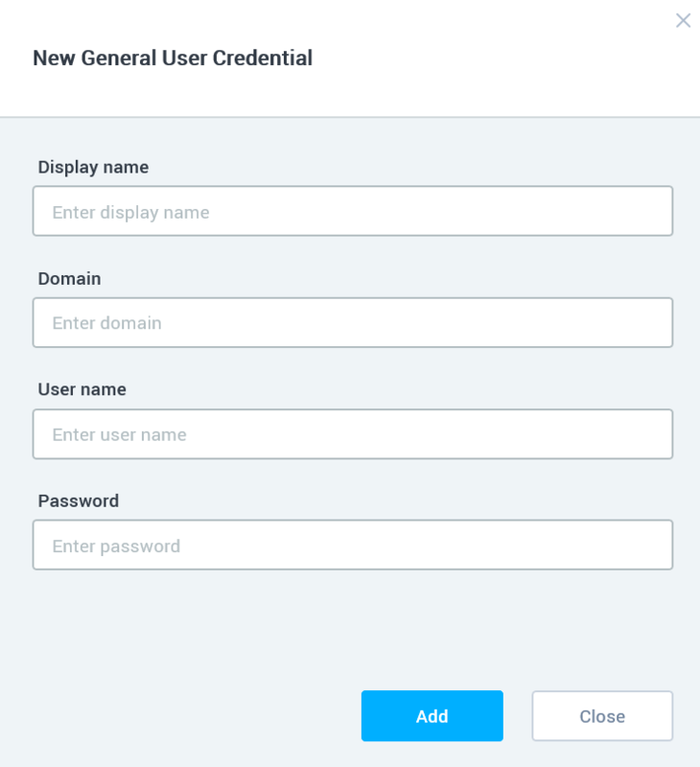The height and width of the screenshot is (767, 700).
Task: Click the Enter password placeholder text
Action: point(353,546)
